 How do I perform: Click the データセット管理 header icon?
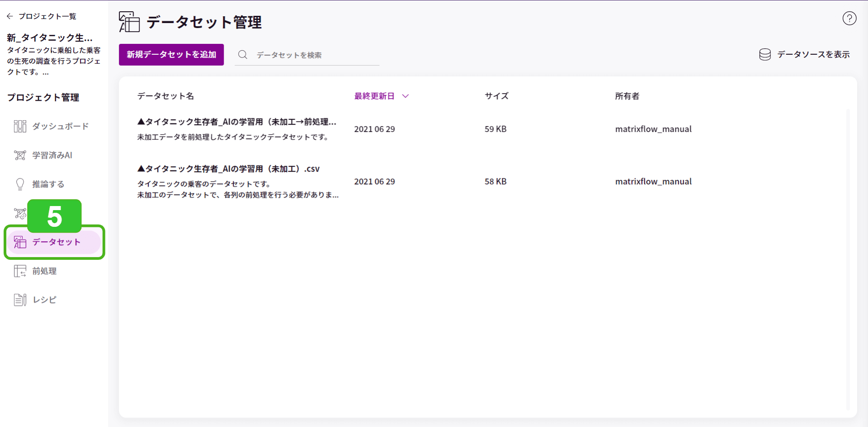[x=129, y=22]
